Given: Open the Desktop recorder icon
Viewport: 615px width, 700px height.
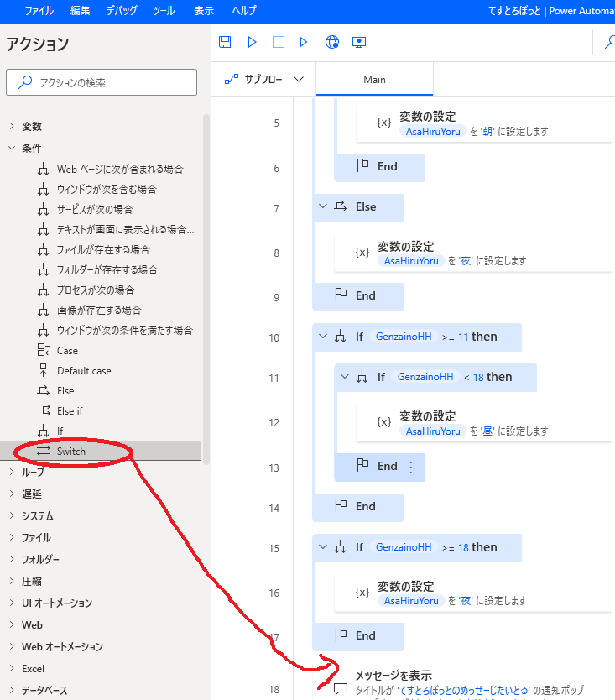Looking at the screenshot, I should (359, 42).
